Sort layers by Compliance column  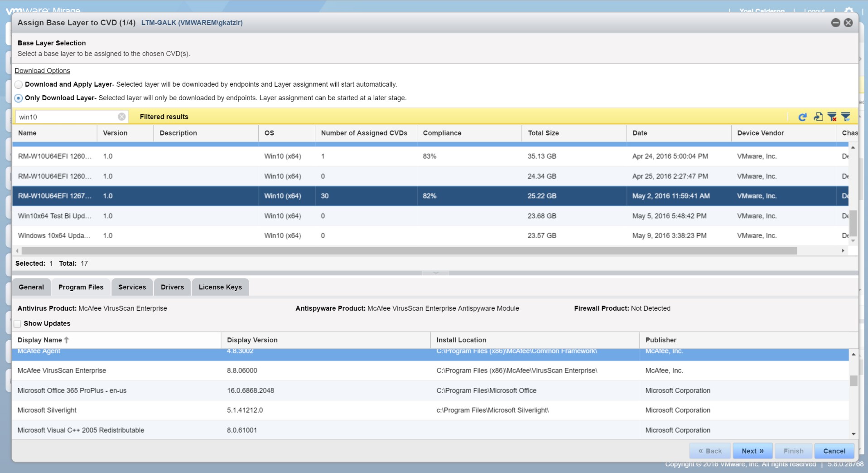tap(469, 133)
